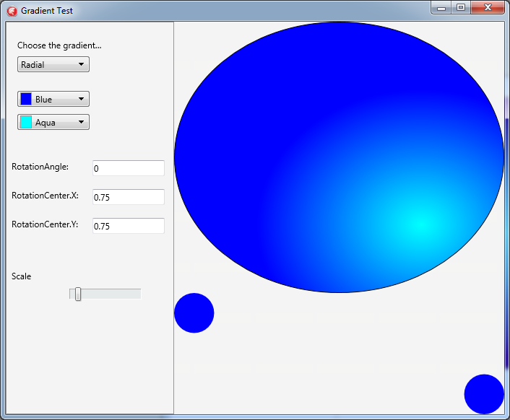Click the 'RotationCenter.X:' label
The width and height of the screenshot is (510, 420).
[x=45, y=196]
